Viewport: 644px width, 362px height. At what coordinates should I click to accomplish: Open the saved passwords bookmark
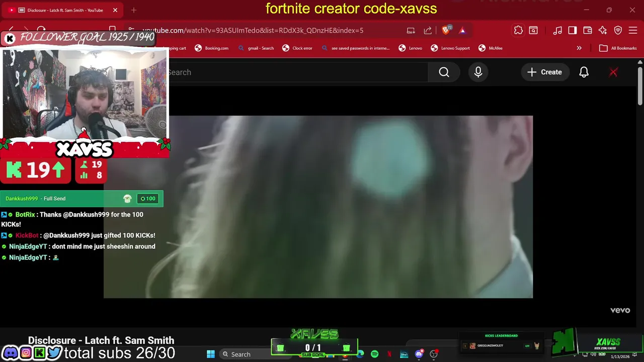pos(355,48)
